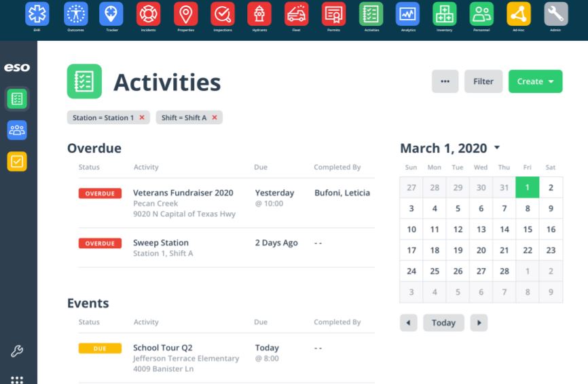
Task: Open the Create dropdown button
Action: (535, 81)
